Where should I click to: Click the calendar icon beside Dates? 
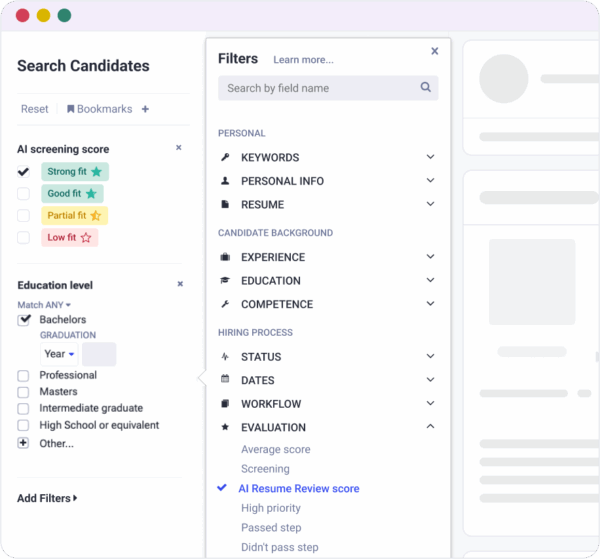coord(225,380)
